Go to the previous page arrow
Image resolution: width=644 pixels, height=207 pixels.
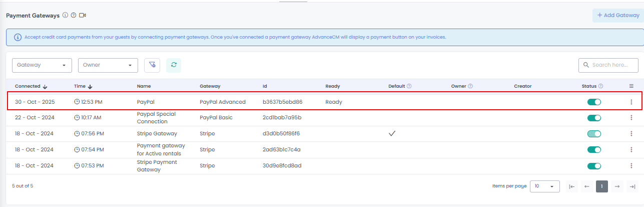587,186
